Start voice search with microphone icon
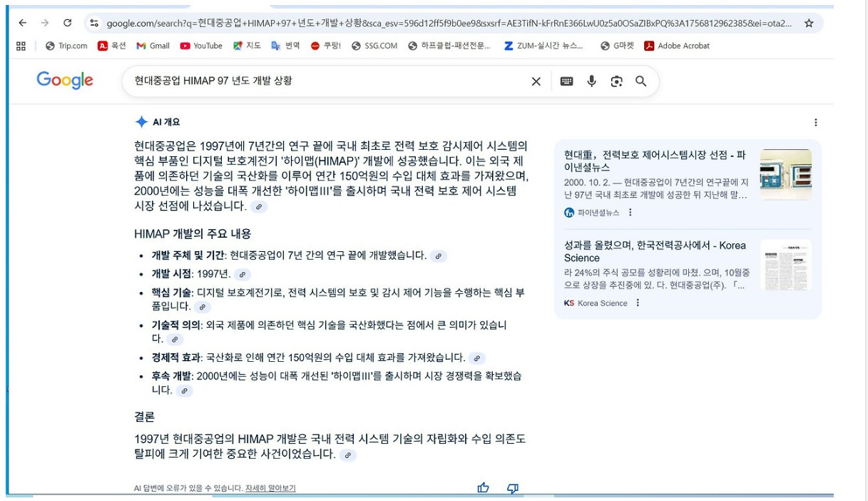This screenshot has height=501, width=868. 591,81
